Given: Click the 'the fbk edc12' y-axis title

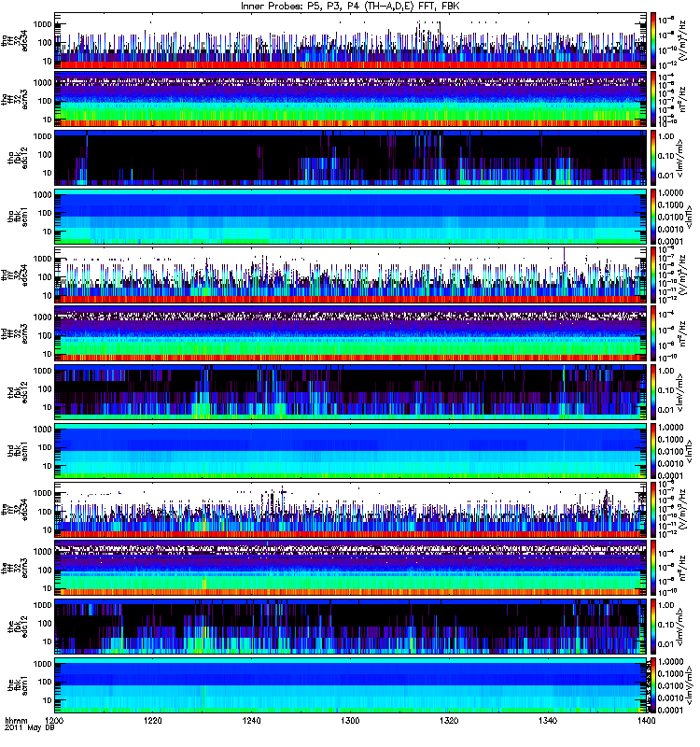Looking at the screenshot, I should [x=18, y=627].
